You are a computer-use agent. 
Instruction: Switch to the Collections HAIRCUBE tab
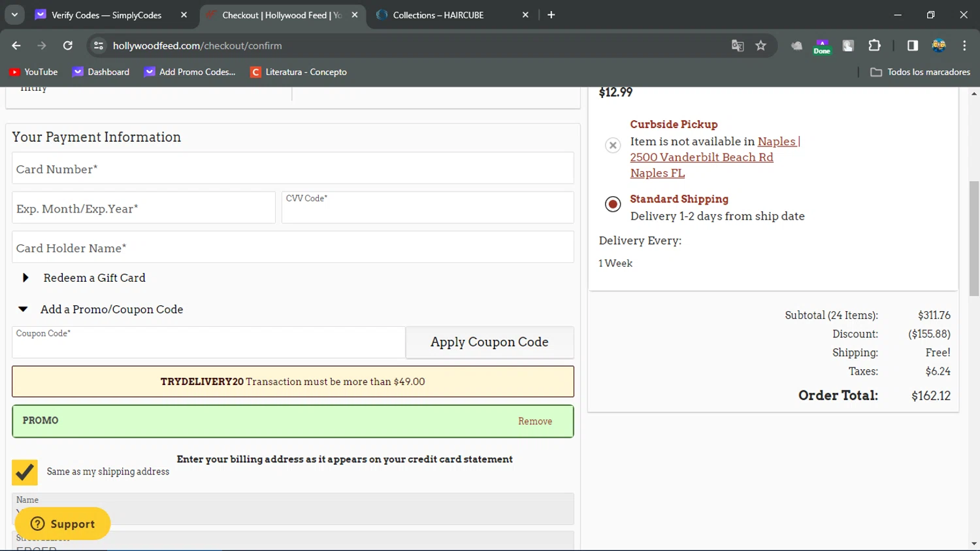(x=438, y=15)
